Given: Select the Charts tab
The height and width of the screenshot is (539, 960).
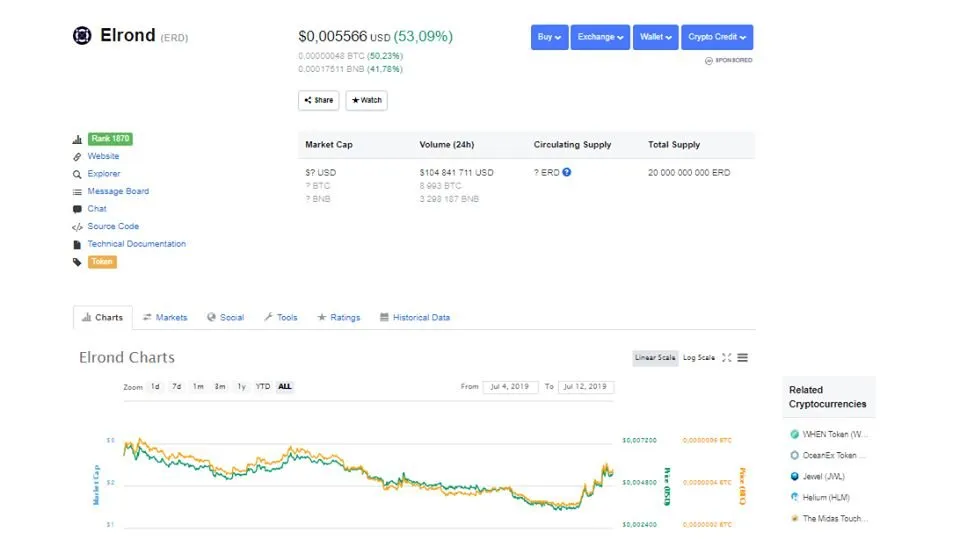Looking at the screenshot, I should tap(103, 317).
